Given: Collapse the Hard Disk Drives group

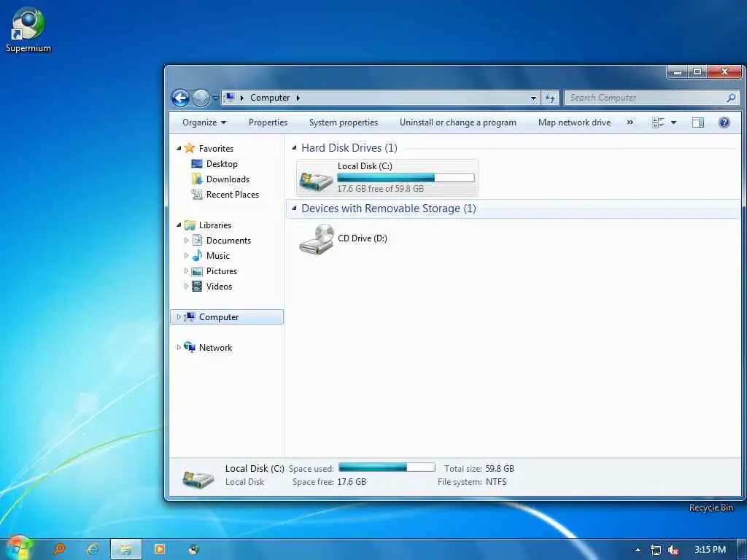Looking at the screenshot, I should point(294,147).
